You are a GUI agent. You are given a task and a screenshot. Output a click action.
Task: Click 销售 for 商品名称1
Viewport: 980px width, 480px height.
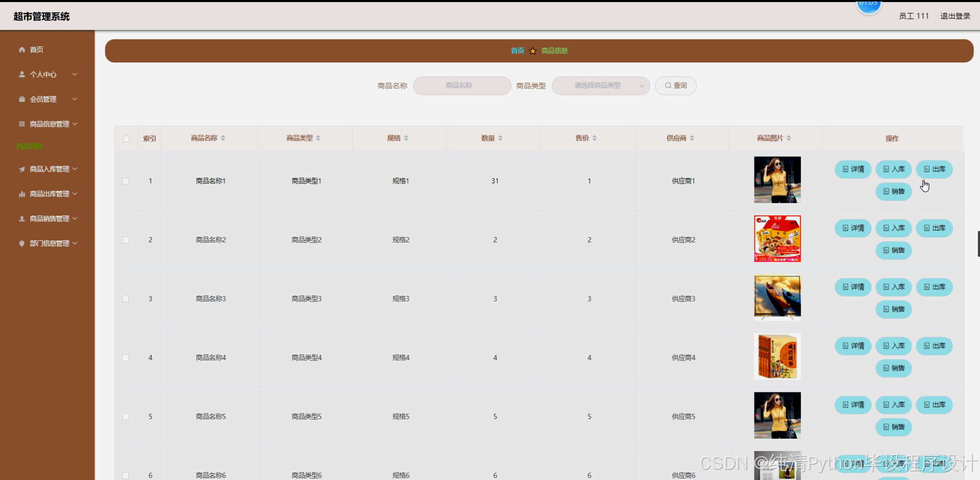pos(894,191)
